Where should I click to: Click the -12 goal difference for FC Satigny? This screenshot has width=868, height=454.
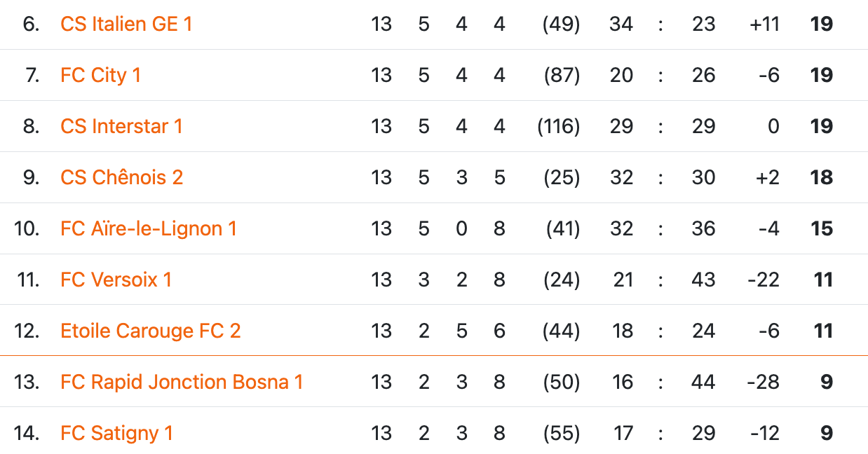pyautogui.click(x=765, y=433)
